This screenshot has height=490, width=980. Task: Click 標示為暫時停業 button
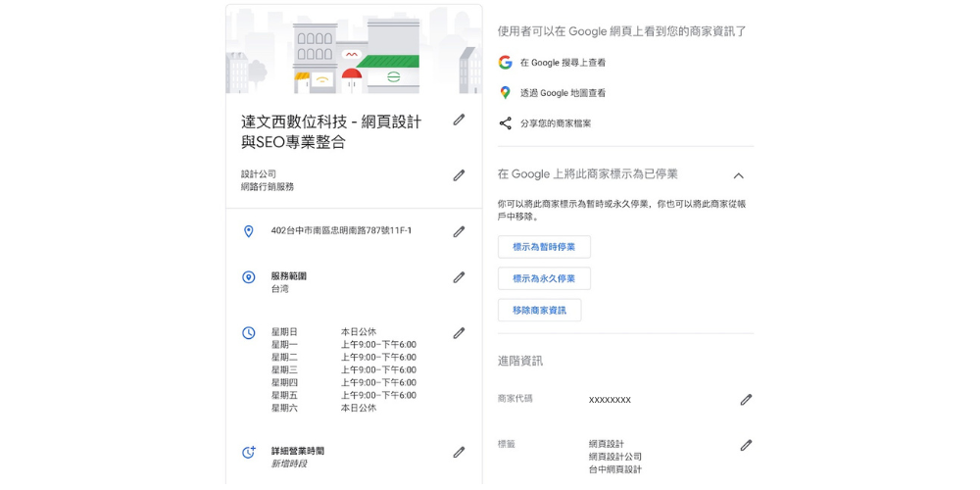pos(544,247)
